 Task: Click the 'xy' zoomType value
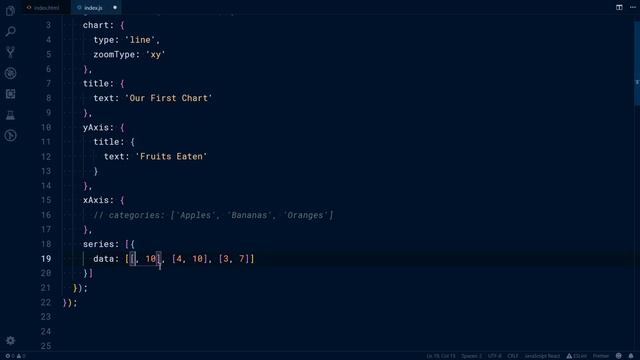[x=156, y=54]
